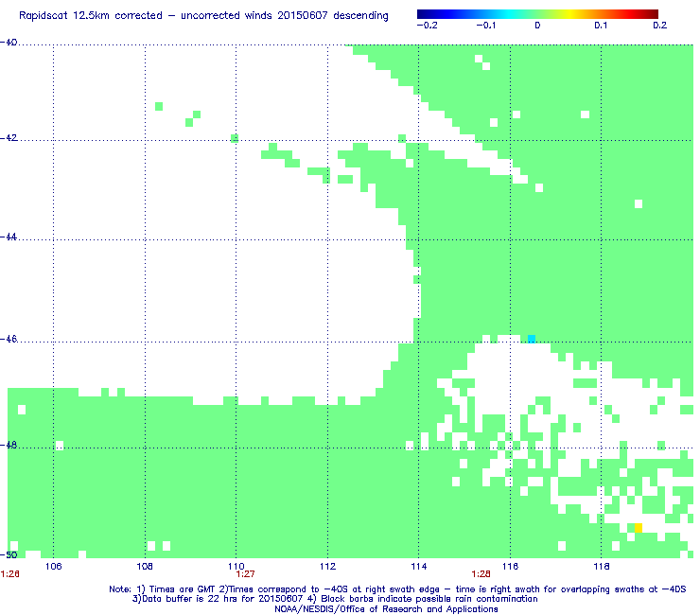Click the longitude label '106'
This screenshot has width=700, height=615.
coord(54,567)
